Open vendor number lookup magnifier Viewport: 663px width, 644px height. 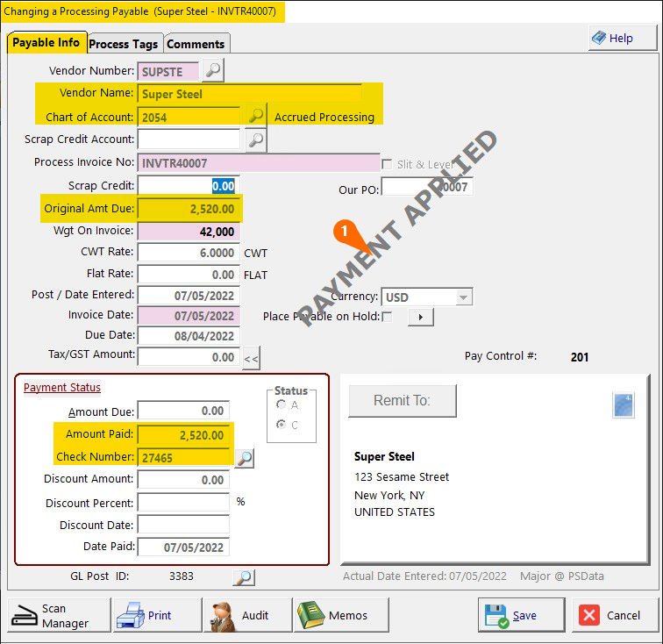213,70
